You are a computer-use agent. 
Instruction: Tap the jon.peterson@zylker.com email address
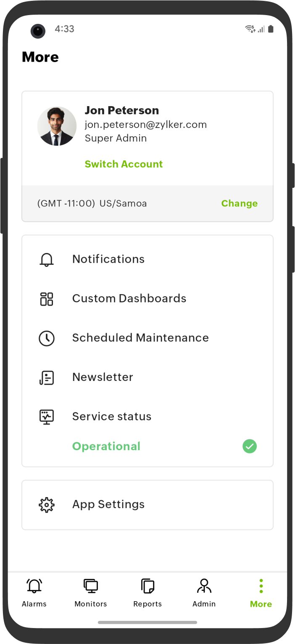(x=146, y=125)
